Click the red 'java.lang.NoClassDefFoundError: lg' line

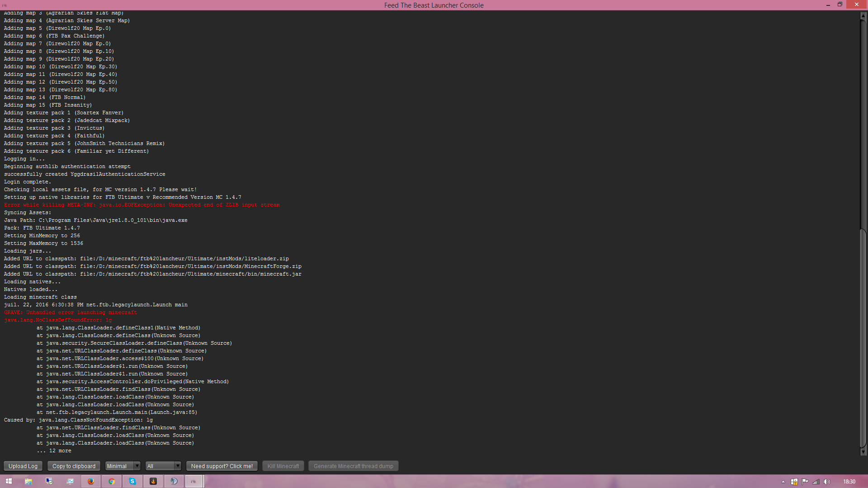[x=58, y=320]
